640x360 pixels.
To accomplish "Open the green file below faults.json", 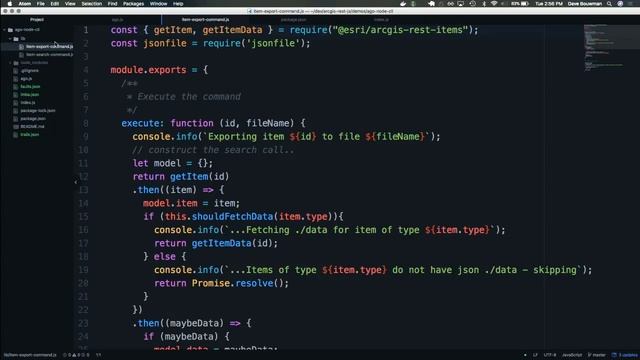I will pos(30,95).
